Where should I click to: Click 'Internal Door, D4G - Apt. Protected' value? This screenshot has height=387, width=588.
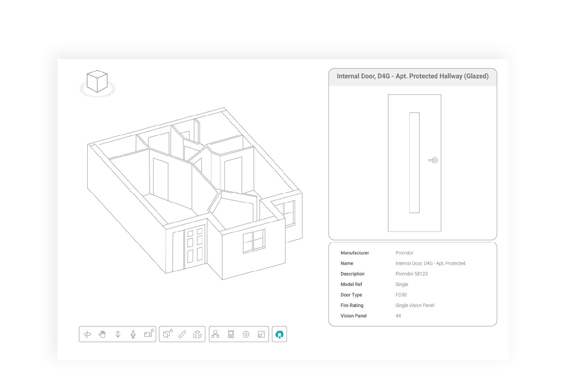(430, 263)
